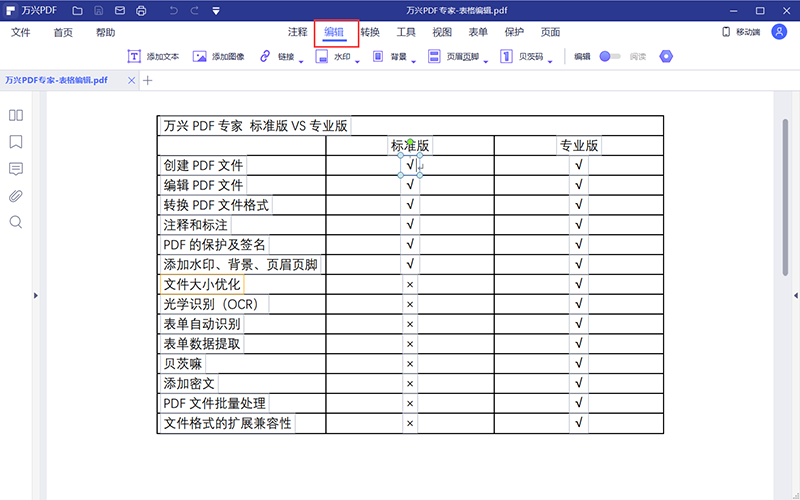Switch to the 转换 tab
Image resolution: width=800 pixels, height=500 pixels.
370,32
